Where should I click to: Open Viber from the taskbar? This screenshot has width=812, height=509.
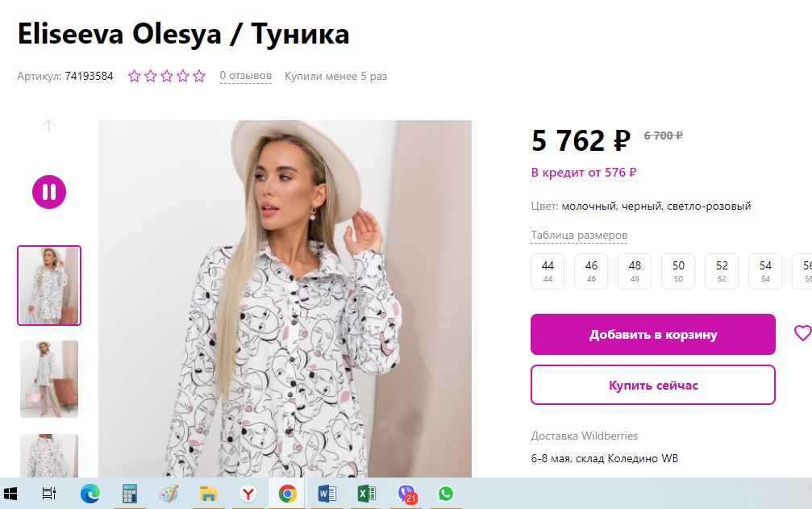(x=406, y=494)
